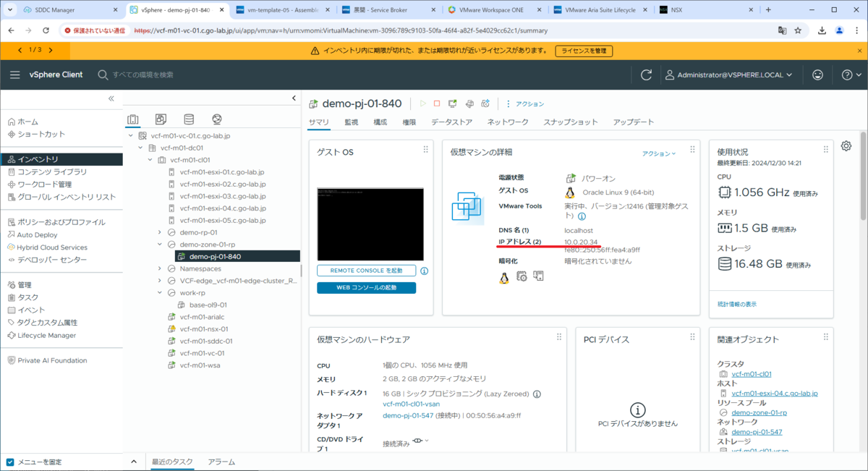Open the Administrator@VSPHERE.LOCAL user menu

[x=729, y=75]
